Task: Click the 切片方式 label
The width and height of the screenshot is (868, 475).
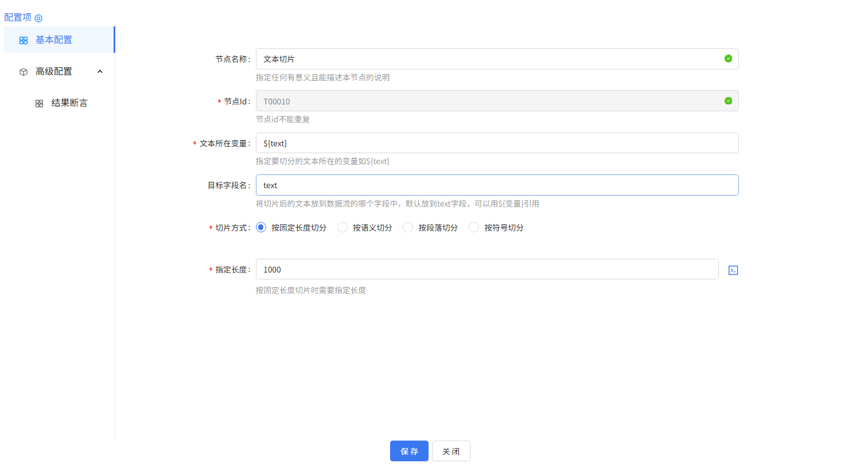Action: (230, 228)
